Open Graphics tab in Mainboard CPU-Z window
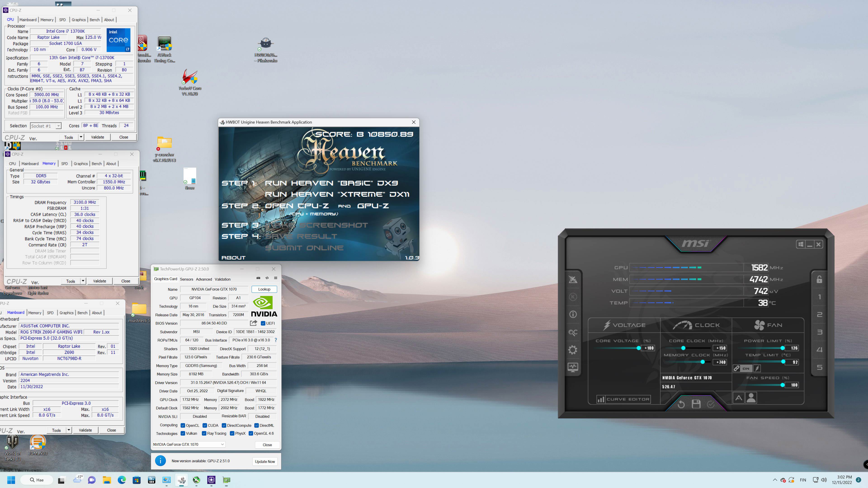 pyautogui.click(x=66, y=313)
